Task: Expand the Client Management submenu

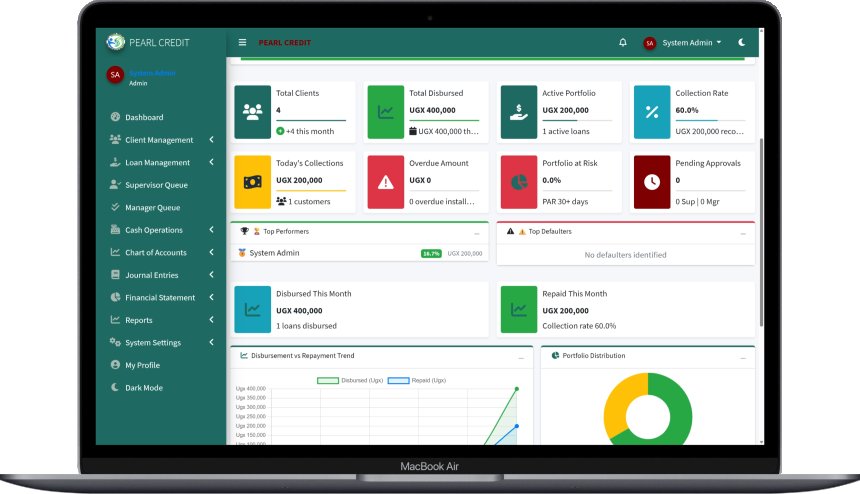Action: click(159, 140)
